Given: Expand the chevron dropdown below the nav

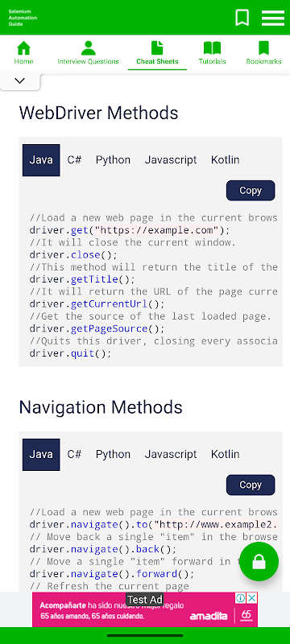Looking at the screenshot, I should pyautogui.click(x=19, y=81).
